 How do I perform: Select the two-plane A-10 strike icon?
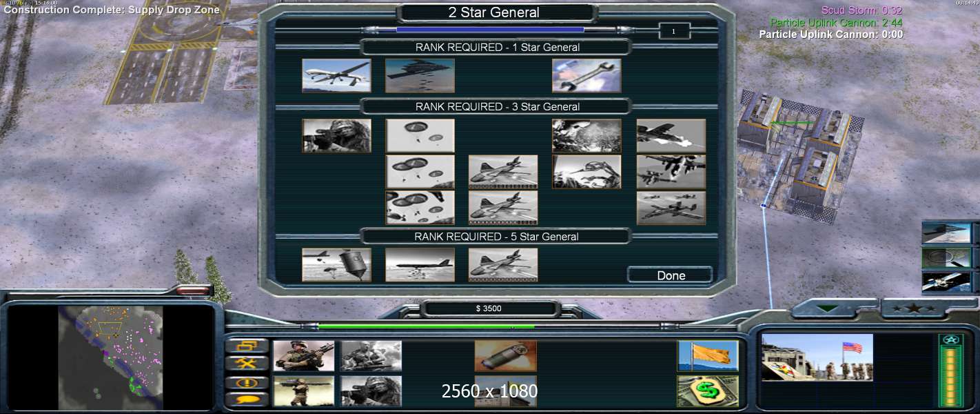671,171
